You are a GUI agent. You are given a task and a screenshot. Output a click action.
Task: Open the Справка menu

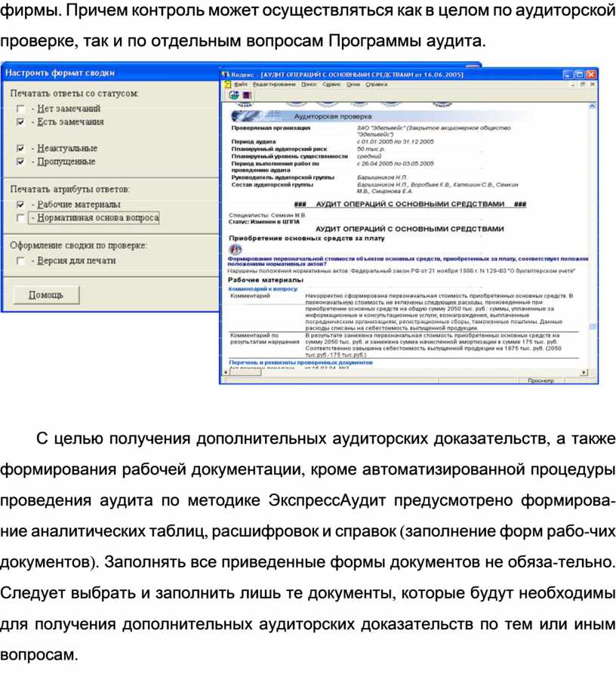(376, 85)
